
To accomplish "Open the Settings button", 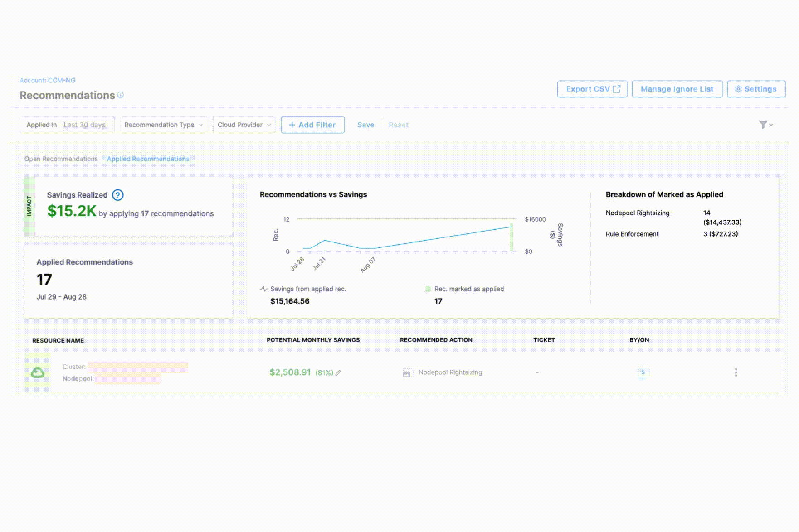I will click(756, 89).
